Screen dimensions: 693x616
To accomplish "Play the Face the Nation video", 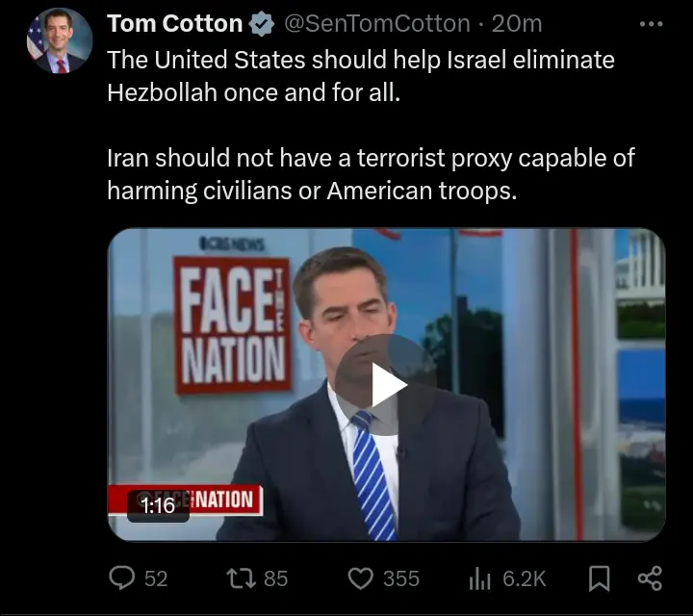I will point(385,384).
